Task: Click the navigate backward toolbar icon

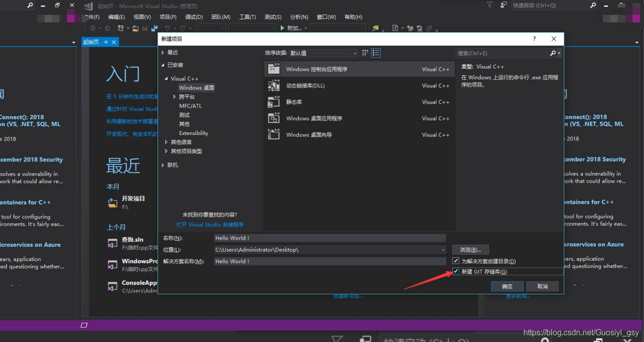Action: pyautogui.click(x=92, y=28)
